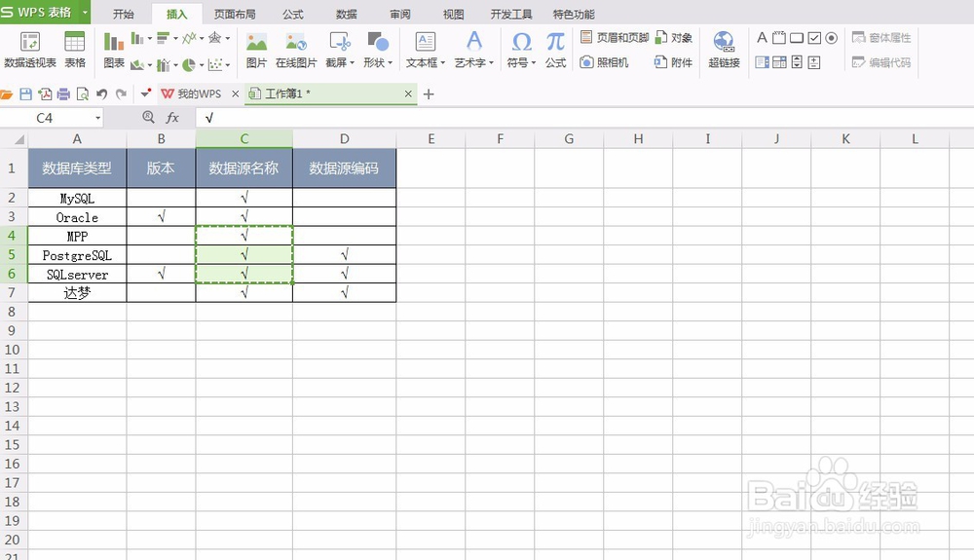Viewport: 974px width, 560px height.
Task: Switch to the 开始 ribbon tab
Action: point(123,14)
